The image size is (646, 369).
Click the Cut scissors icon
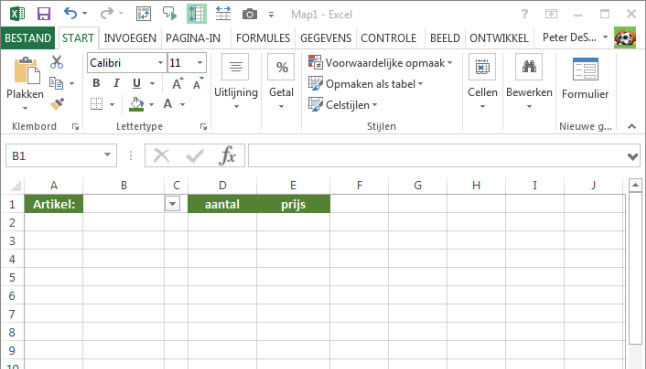coord(56,63)
